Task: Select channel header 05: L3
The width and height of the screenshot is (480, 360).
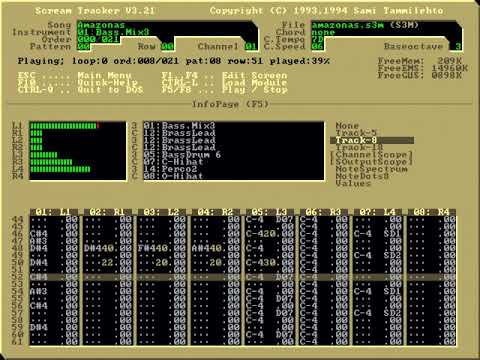Action: point(270,212)
